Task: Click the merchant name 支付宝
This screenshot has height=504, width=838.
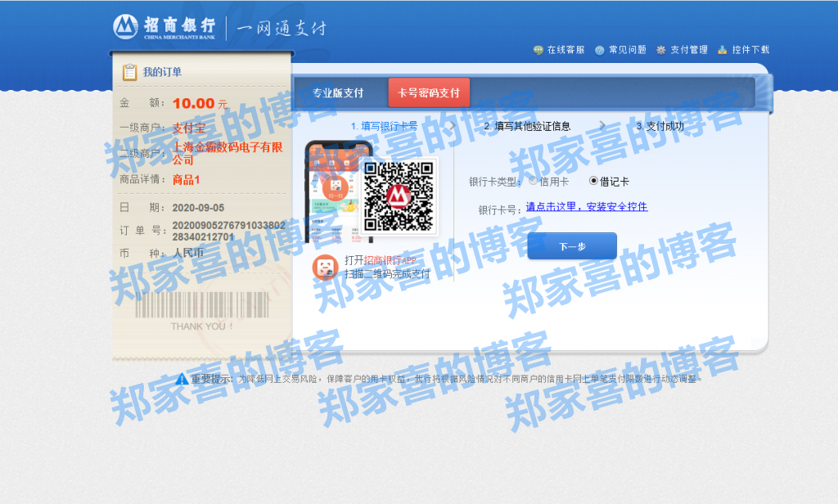Action: coord(189,128)
